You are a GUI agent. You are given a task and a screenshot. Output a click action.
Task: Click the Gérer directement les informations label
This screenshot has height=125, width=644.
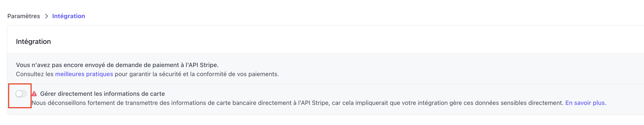click(102, 94)
